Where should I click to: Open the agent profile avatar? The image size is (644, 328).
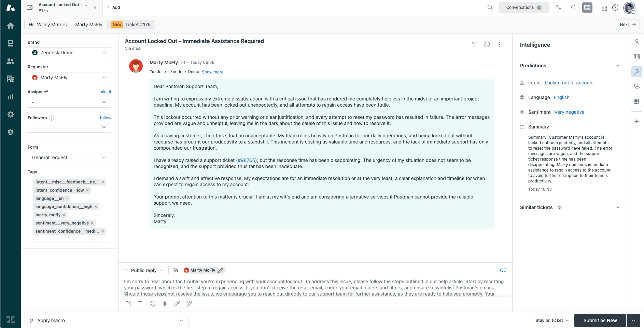[629, 8]
